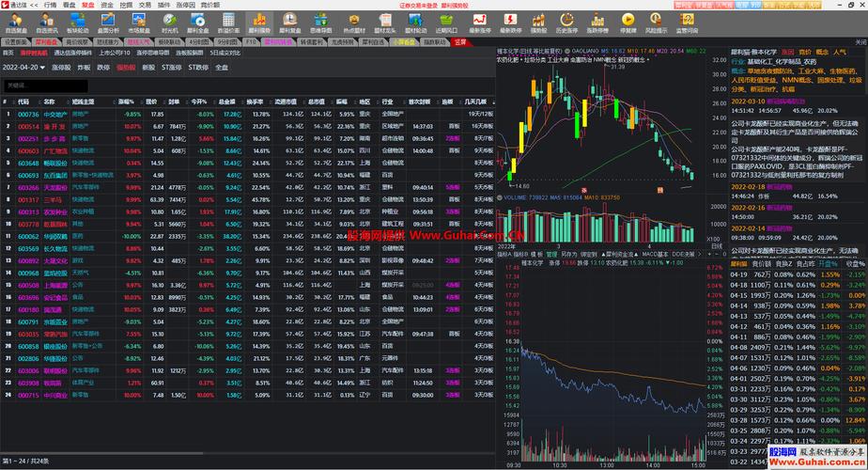This screenshot has height=470, width=868.
Task: Open the 热点题材 toolbar icon
Action: tap(354, 23)
